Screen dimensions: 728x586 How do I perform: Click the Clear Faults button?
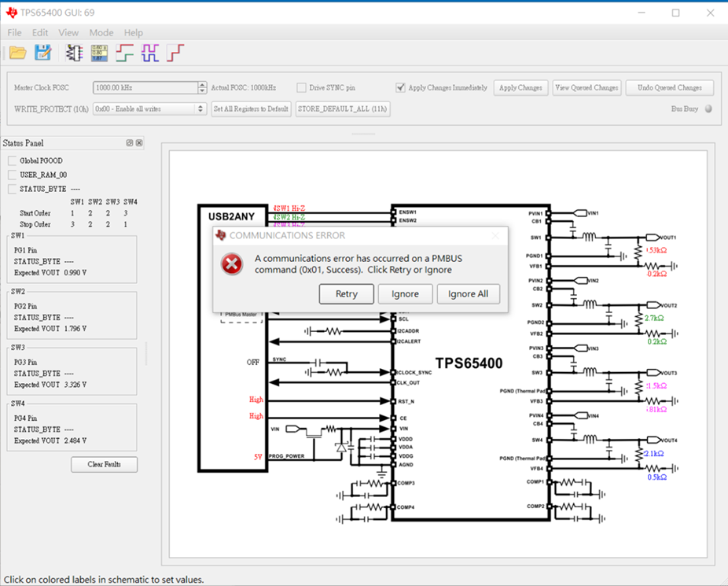[x=104, y=464]
